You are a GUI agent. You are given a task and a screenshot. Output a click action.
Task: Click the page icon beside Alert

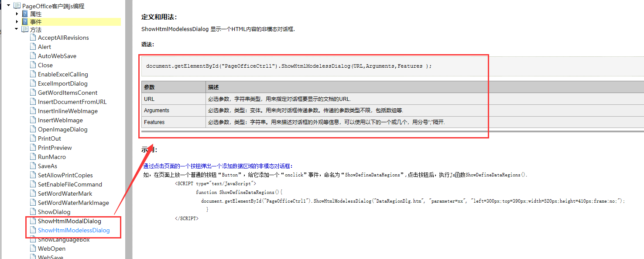pyautogui.click(x=33, y=47)
